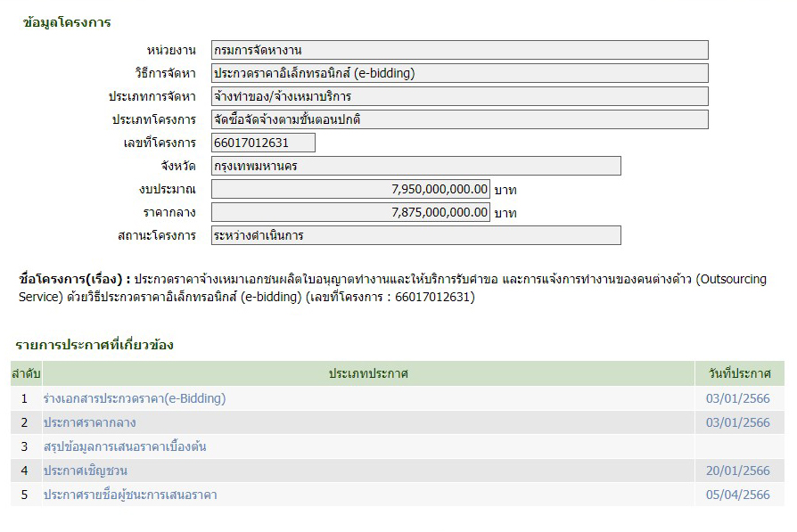Select the สถานะโครงการ field

[x=415, y=235]
